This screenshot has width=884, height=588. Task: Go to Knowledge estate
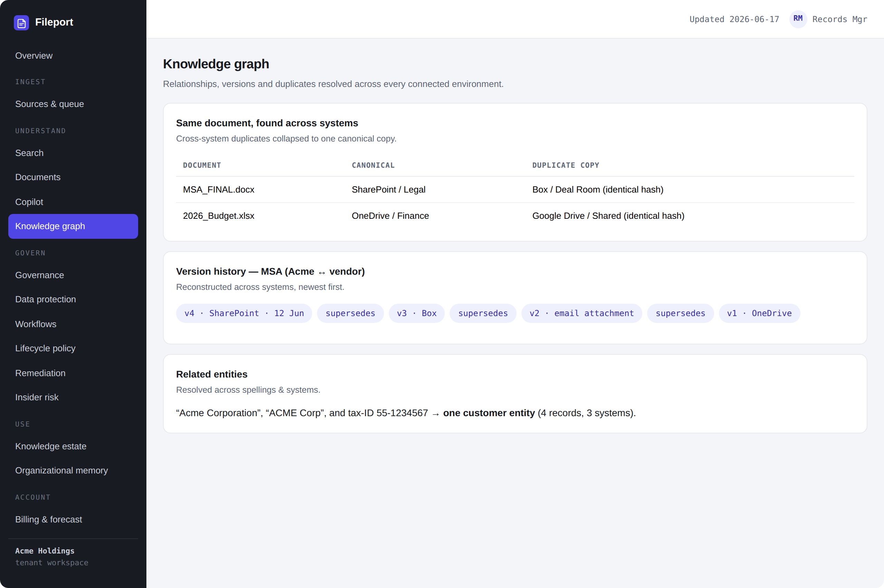(73, 446)
